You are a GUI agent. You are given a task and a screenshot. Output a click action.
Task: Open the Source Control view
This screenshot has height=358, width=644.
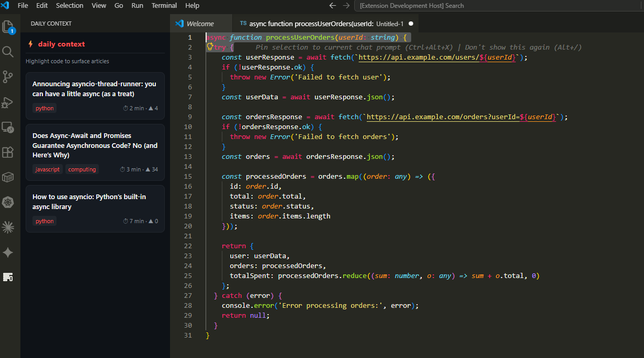[x=8, y=77]
